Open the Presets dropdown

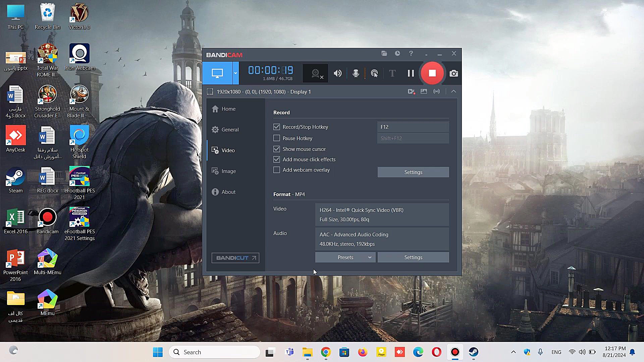(x=345, y=257)
